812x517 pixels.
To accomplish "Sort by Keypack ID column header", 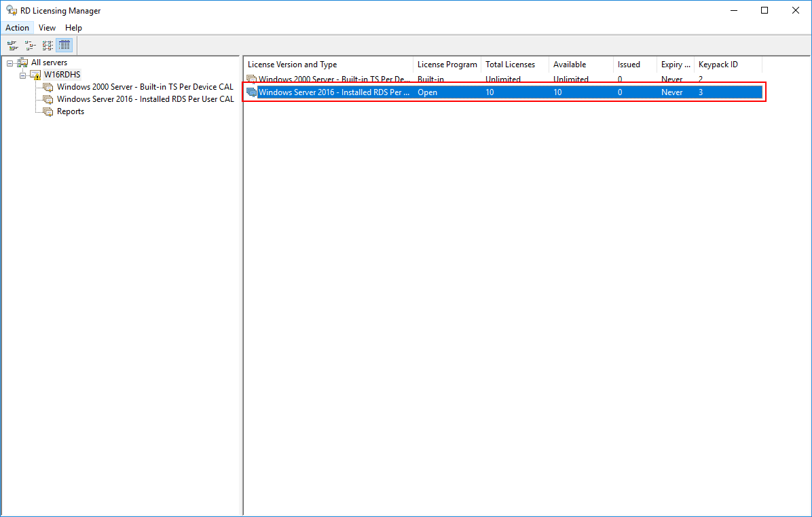I will (728, 65).
